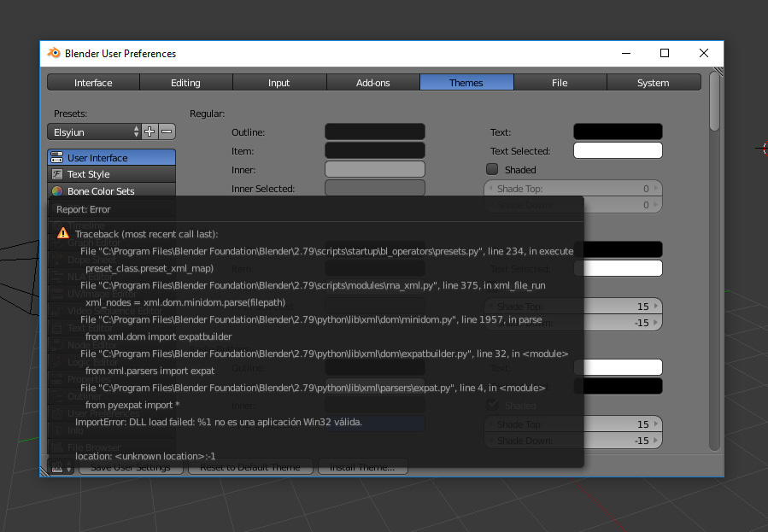This screenshot has height=532, width=768.
Task: Click the preferences vertical scrollbar
Action: [715, 102]
